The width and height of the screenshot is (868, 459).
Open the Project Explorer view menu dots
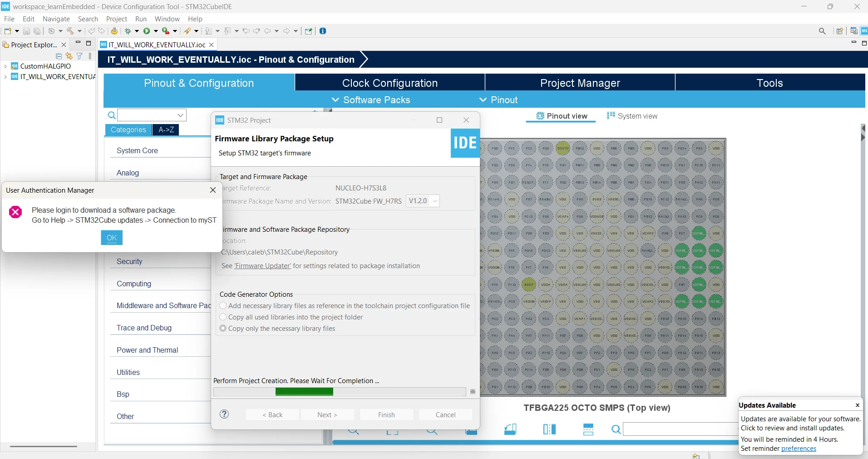click(x=90, y=56)
